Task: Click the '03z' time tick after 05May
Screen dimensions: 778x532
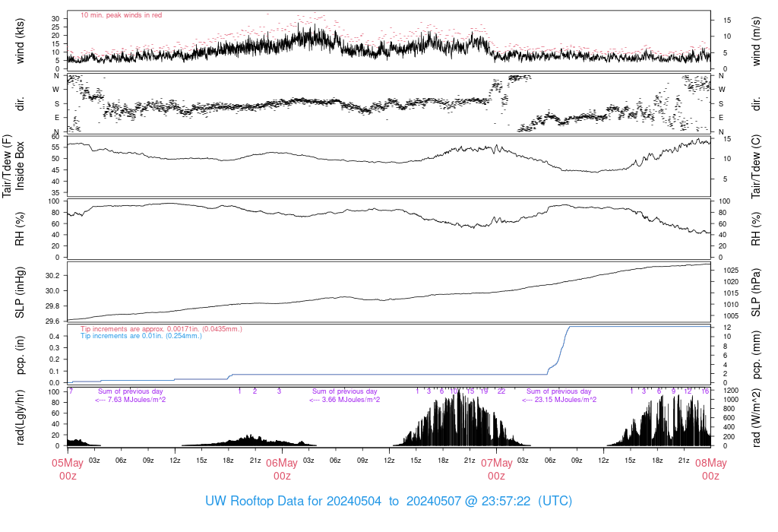Action: coord(94,461)
